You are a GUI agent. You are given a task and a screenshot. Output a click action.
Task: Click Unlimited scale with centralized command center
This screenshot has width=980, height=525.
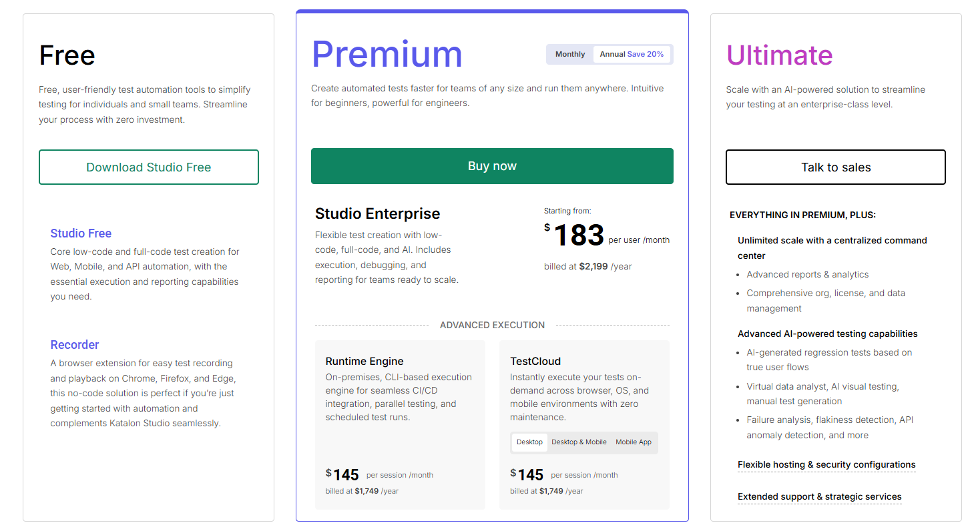[832, 248]
